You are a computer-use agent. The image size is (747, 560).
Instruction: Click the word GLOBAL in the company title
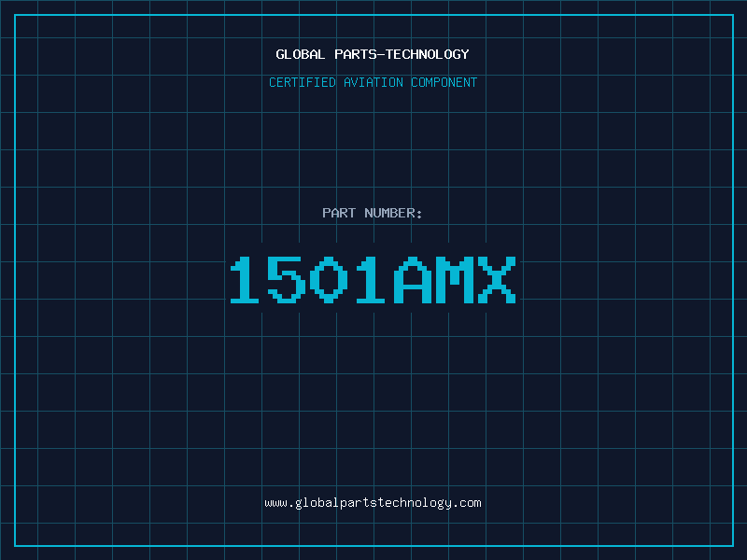(x=301, y=54)
